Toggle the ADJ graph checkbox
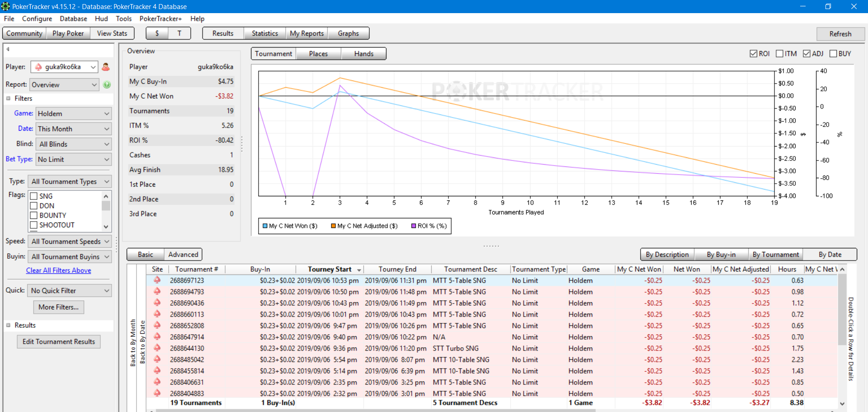 click(807, 53)
